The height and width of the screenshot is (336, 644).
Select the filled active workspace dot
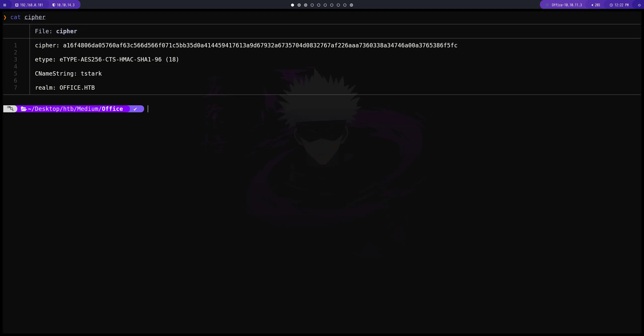(x=292, y=5)
